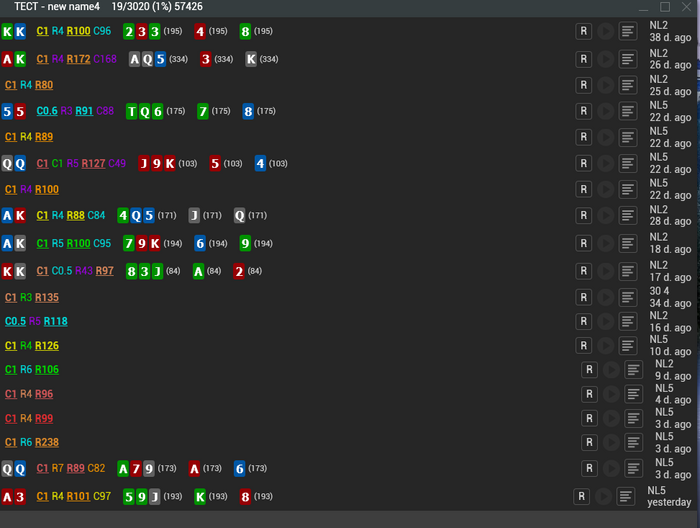Click the underlined C0.6 action

coord(47,111)
